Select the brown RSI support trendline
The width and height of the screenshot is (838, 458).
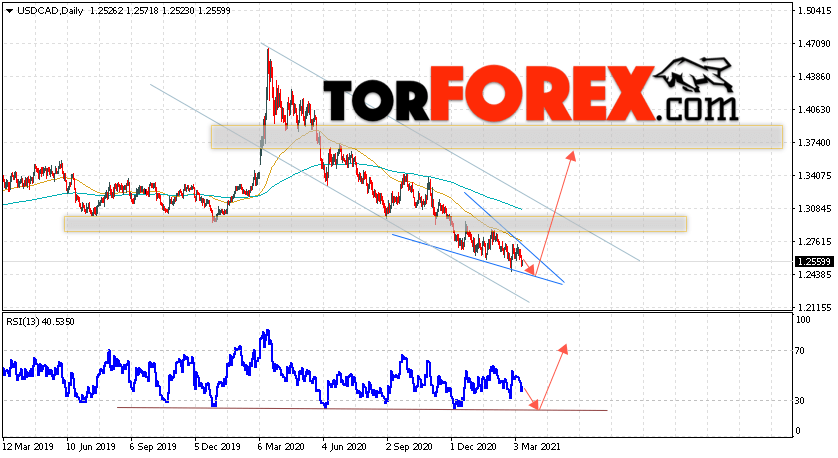click(x=362, y=409)
